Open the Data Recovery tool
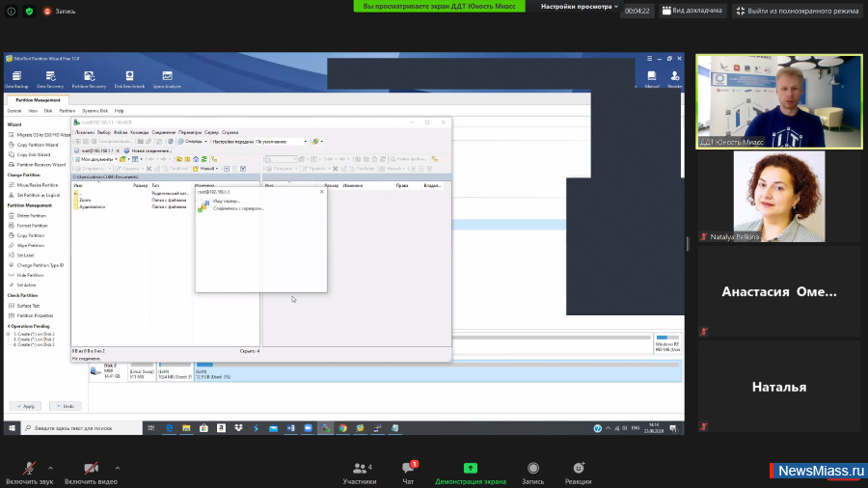868x488 pixels. pos(48,79)
